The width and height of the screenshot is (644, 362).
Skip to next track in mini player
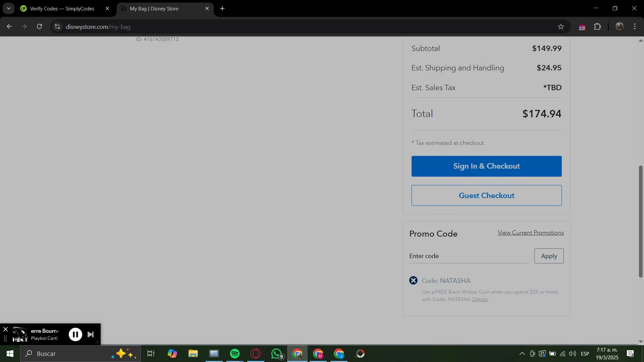tap(91, 335)
